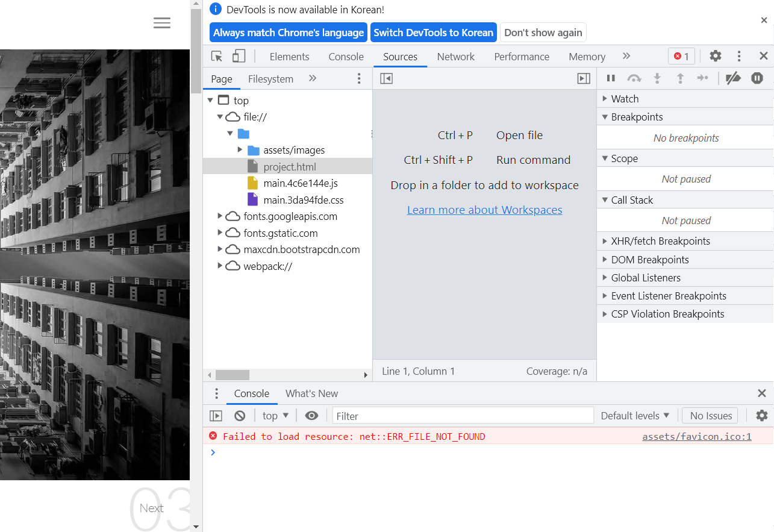Show more navigator tabs next to Filesystem
Image resolution: width=774 pixels, height=532 pixels.
click(313, 78)
